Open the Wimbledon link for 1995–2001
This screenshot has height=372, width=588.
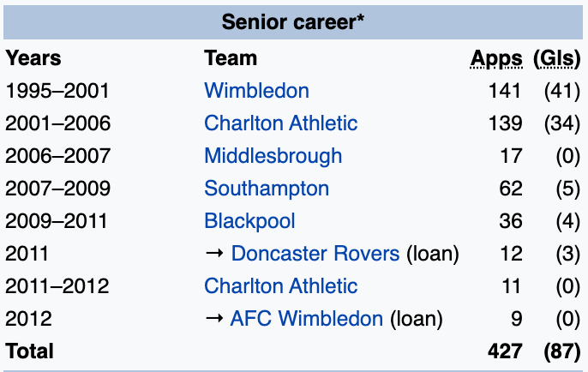[x=256, y=90]
